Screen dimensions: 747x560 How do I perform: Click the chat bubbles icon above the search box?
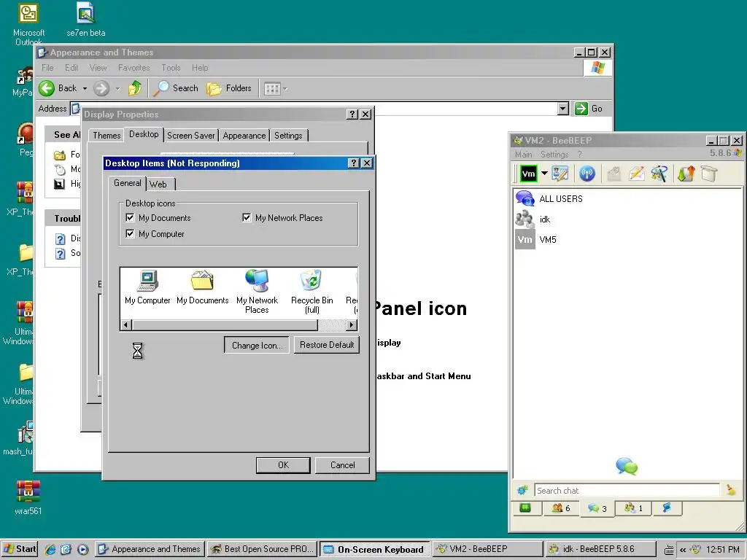tap(627, 466)
